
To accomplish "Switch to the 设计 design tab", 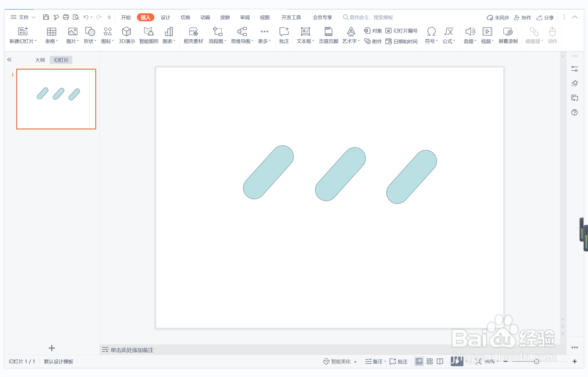I will pos(165,18).
